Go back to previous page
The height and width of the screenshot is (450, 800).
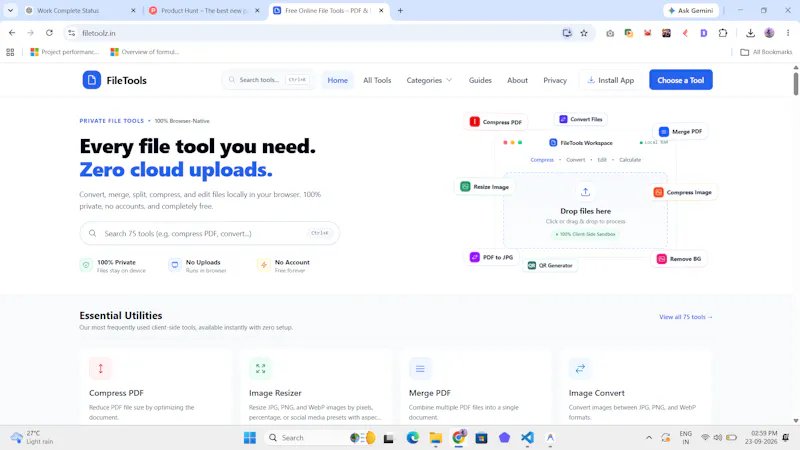click(12, 33)
